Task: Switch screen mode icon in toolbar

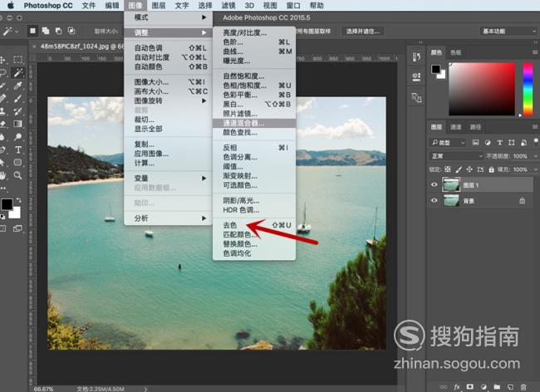Action: click(x=17, y=228)
